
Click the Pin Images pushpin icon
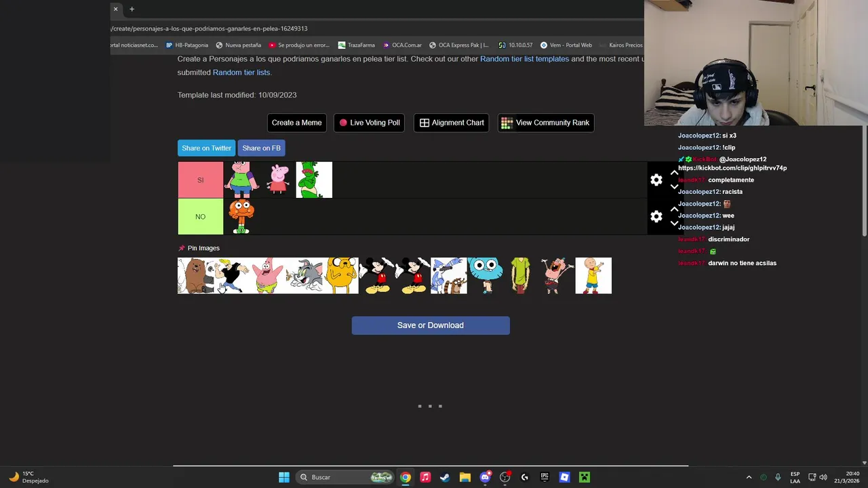tap(181, 248)
